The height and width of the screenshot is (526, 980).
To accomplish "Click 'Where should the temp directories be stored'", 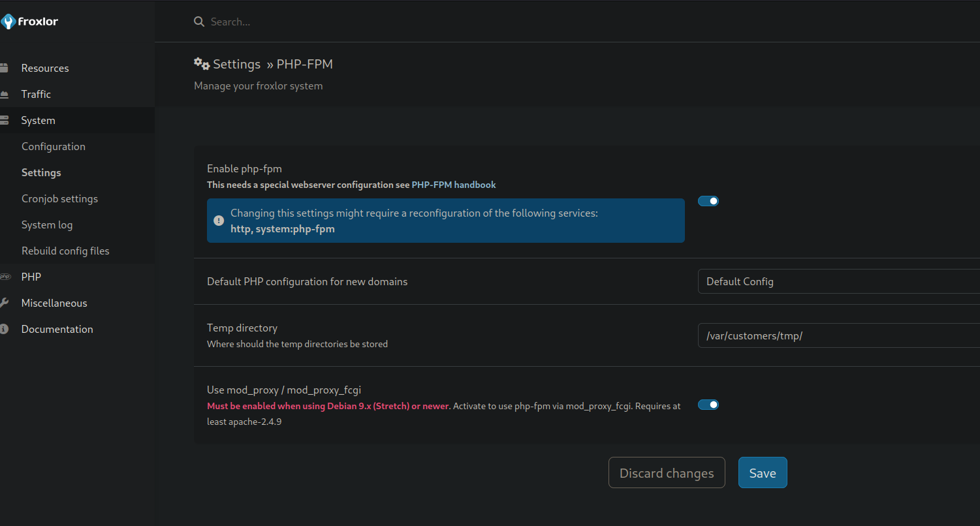I will 297,344.
